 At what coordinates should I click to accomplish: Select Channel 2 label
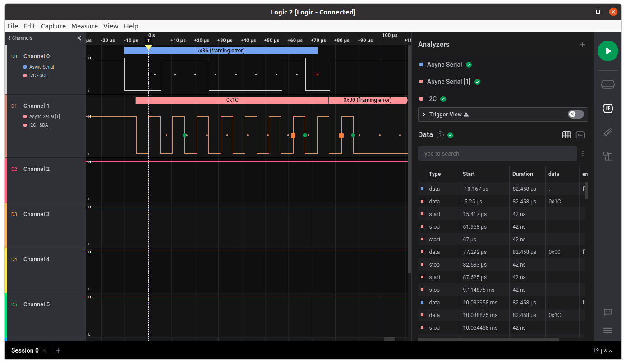coord(37,169)
